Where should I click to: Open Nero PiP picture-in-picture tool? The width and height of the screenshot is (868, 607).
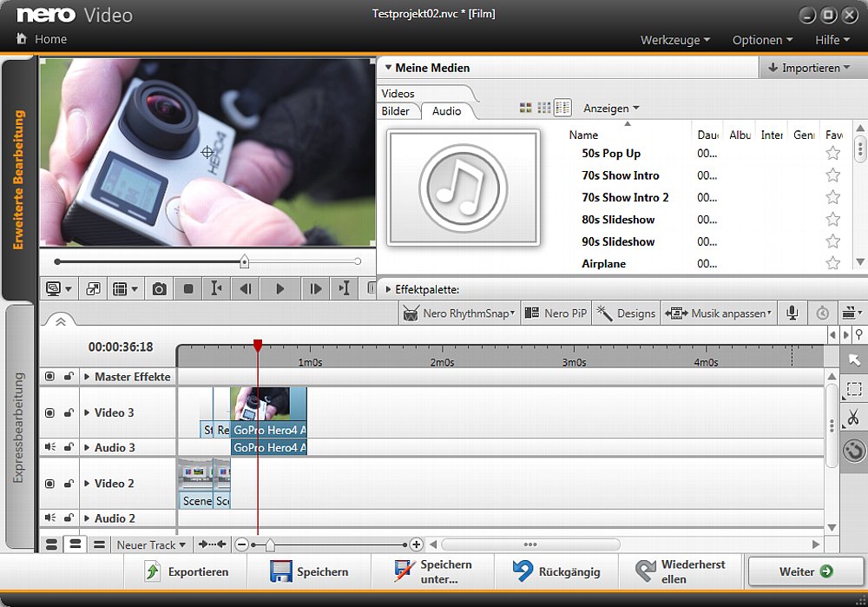(556, 313)
